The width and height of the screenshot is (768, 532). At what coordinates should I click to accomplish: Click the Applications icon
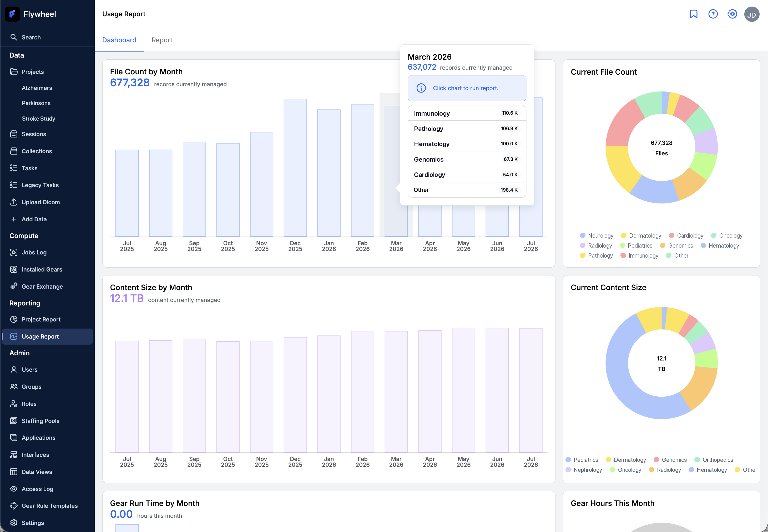(x=14, y=438)
